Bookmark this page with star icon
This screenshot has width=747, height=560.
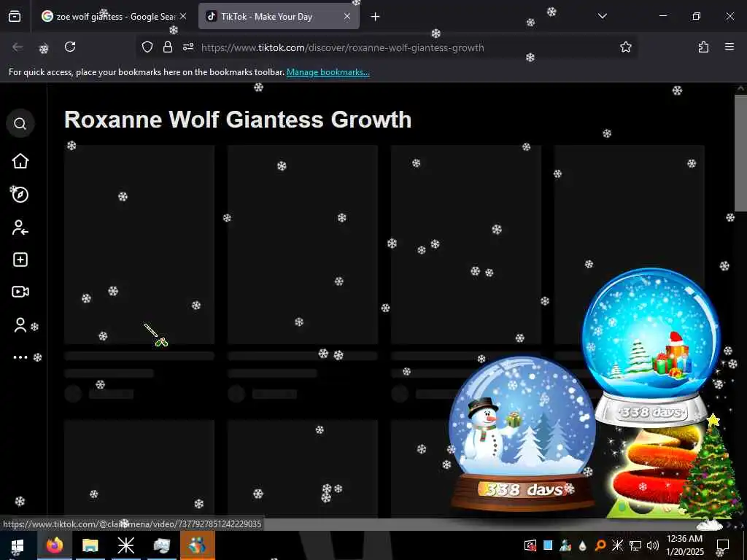pyautogui.click(x=625, y=47)
